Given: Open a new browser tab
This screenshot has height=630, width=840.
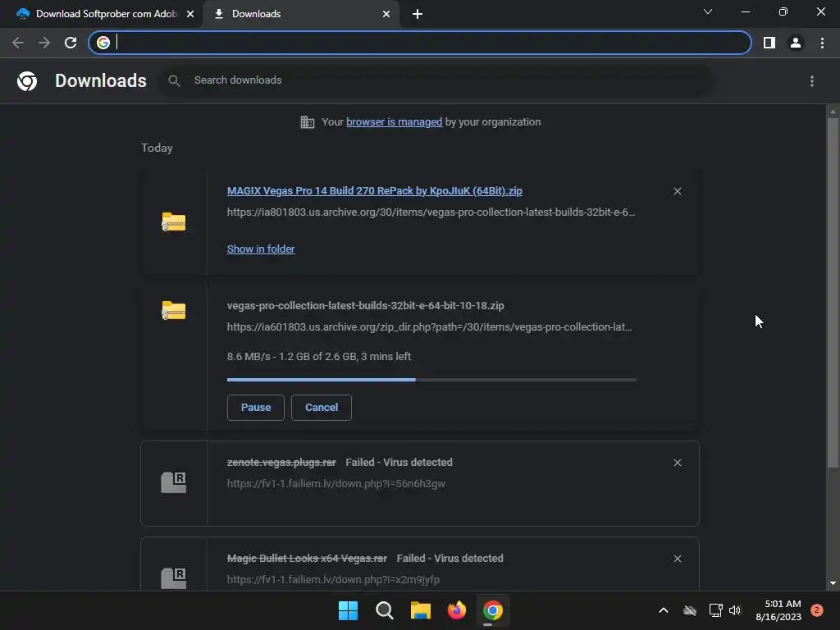Looking at the screenshot, I should tap(418, 14).
